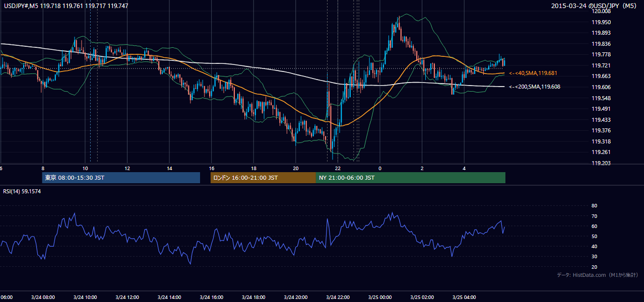Click the 3/24 22:00 time label
The height and width of the screenshot is (302, 644).
point(338,297)
